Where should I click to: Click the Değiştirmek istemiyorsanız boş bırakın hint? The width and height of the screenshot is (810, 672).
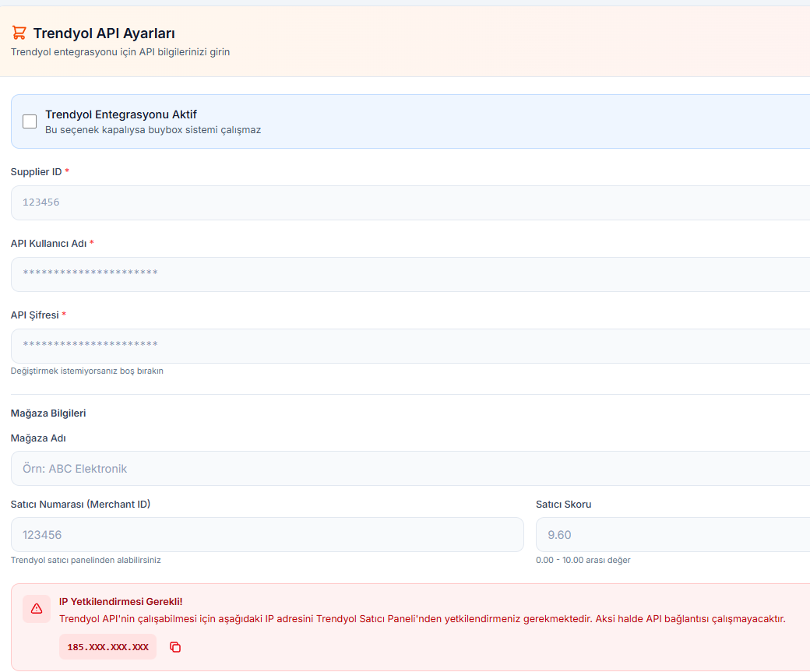pos(86,371)
